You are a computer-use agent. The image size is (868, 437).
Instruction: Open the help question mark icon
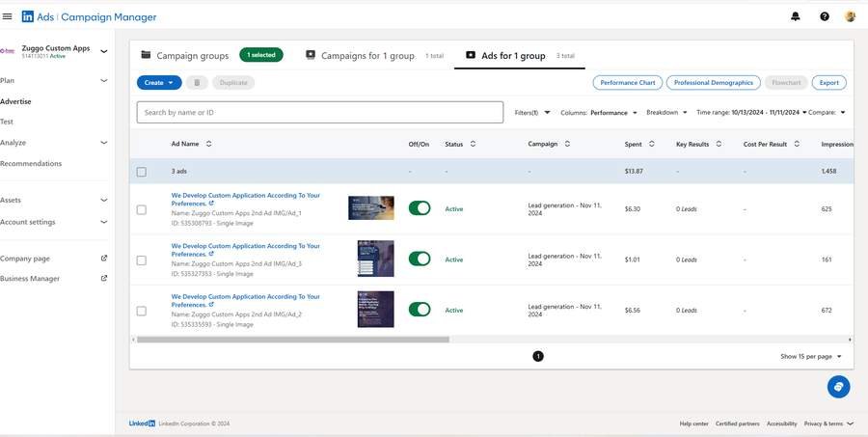coord(825,16)
